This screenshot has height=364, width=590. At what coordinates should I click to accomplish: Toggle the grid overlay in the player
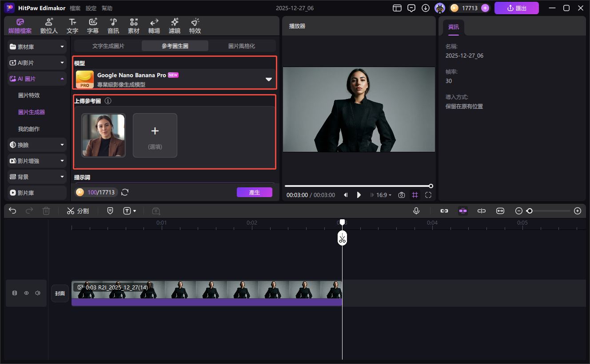coord(415,195)
